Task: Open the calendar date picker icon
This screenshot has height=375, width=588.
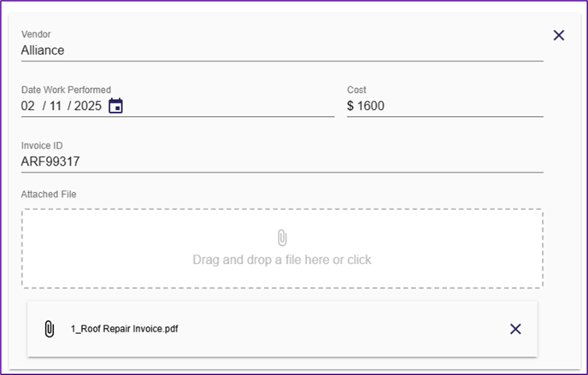Action: pyautogui.click(x=115, y=106)
